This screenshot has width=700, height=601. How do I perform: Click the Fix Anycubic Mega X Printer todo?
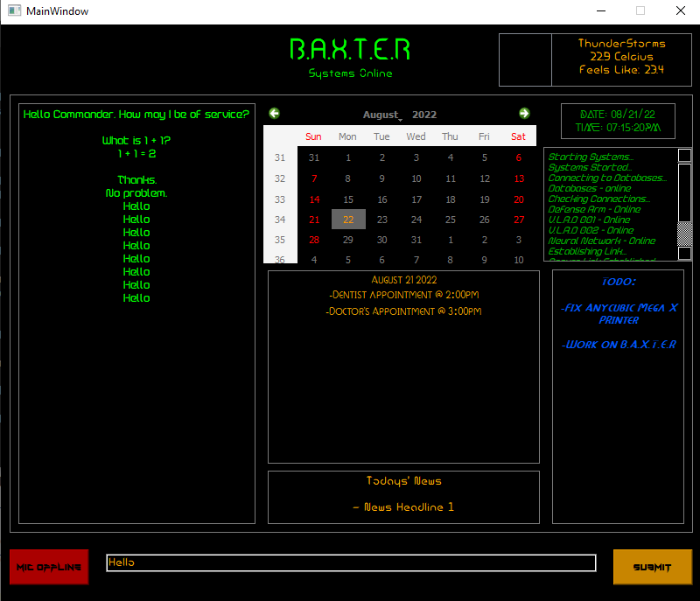(619, 314)
